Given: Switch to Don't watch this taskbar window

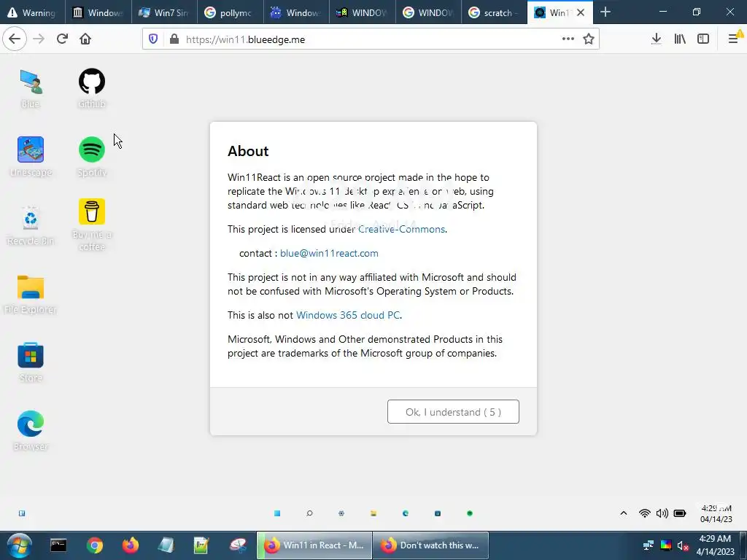Looking at the screenshot, I should pos(430,545).
